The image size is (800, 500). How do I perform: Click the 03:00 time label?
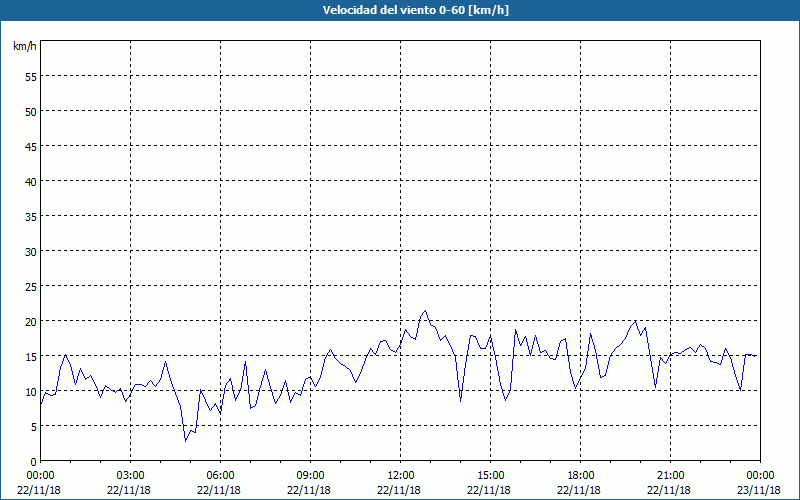[x=131, y=476]
